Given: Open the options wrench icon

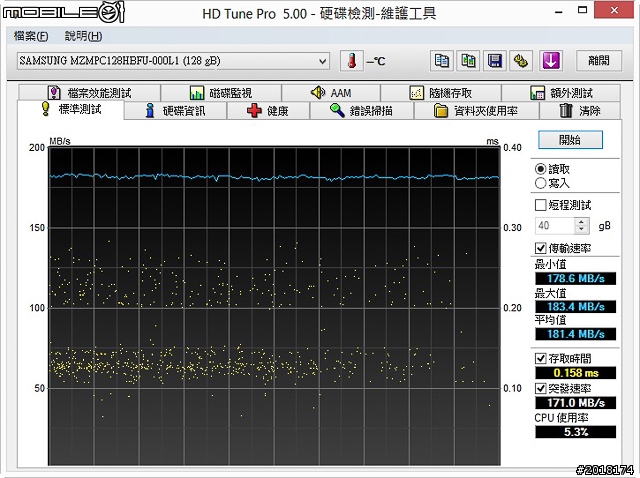Looking at the screenshot, I should coord(521,61).
